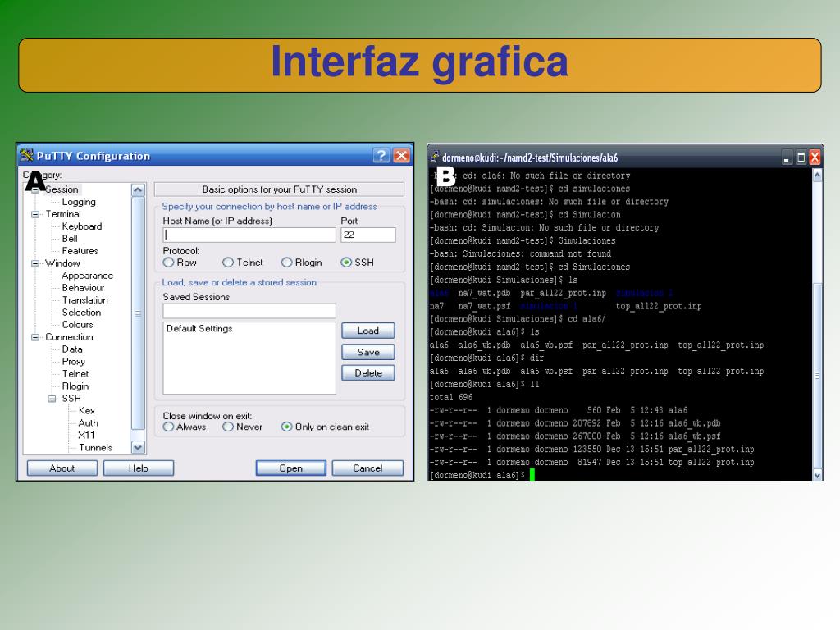Open the Keyboard settings category
The image size is (840, 630).
coord(82,226)
